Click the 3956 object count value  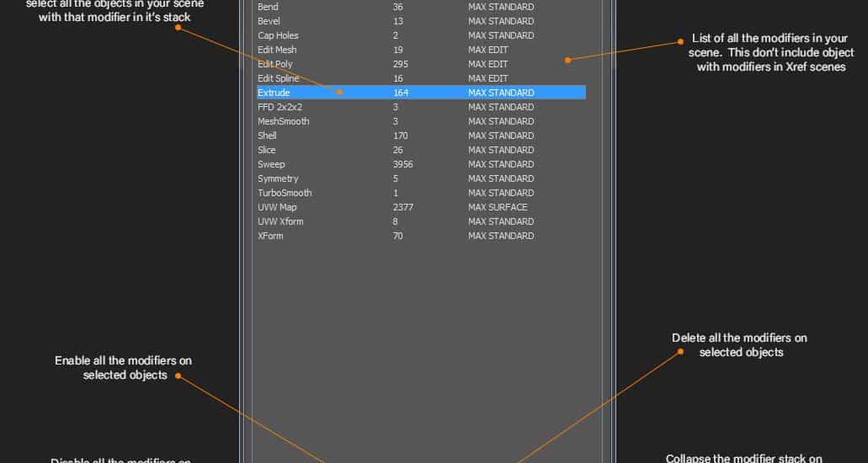pos(402,164)
